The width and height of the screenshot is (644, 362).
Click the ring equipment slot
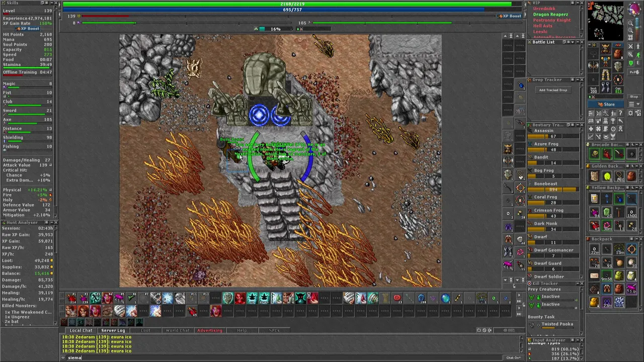(x=593, y=79)
